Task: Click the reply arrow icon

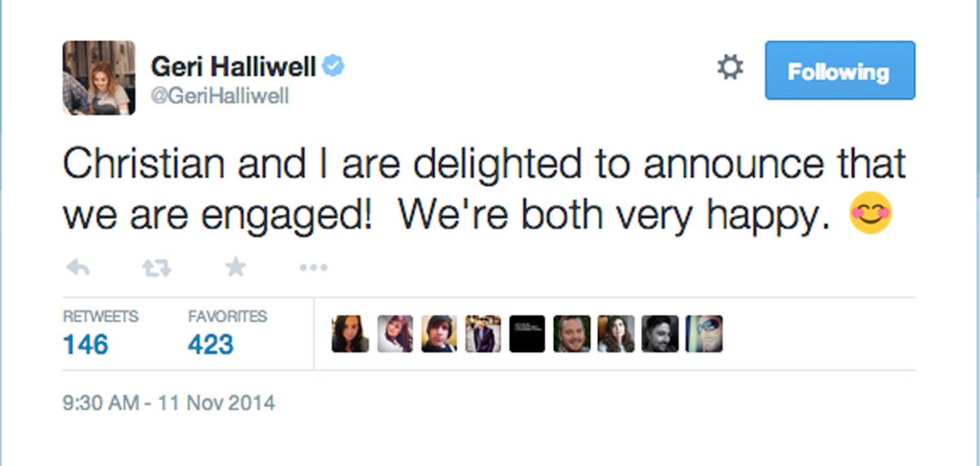Action: click(x=78, y=268)
